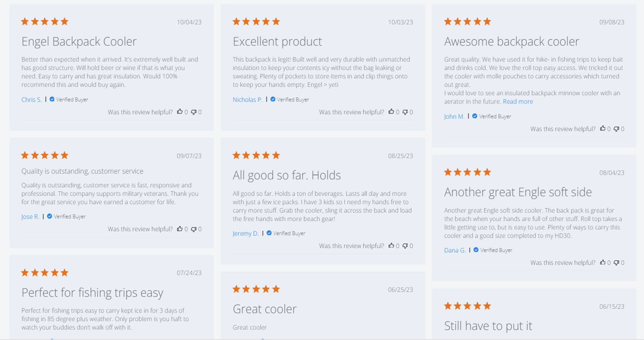Mark Jeremy D.'s review as helpful
644x340 pixels.
(x=391, y=245)
